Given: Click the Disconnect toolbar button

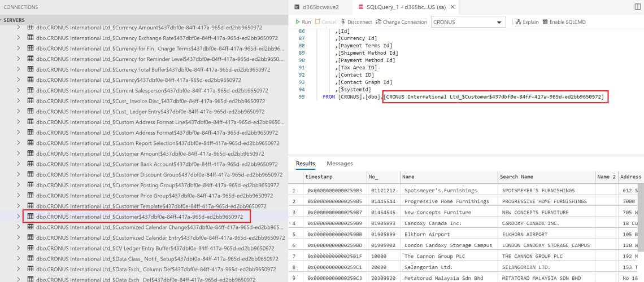Looking at the screenshot, I should coord(356,22).
